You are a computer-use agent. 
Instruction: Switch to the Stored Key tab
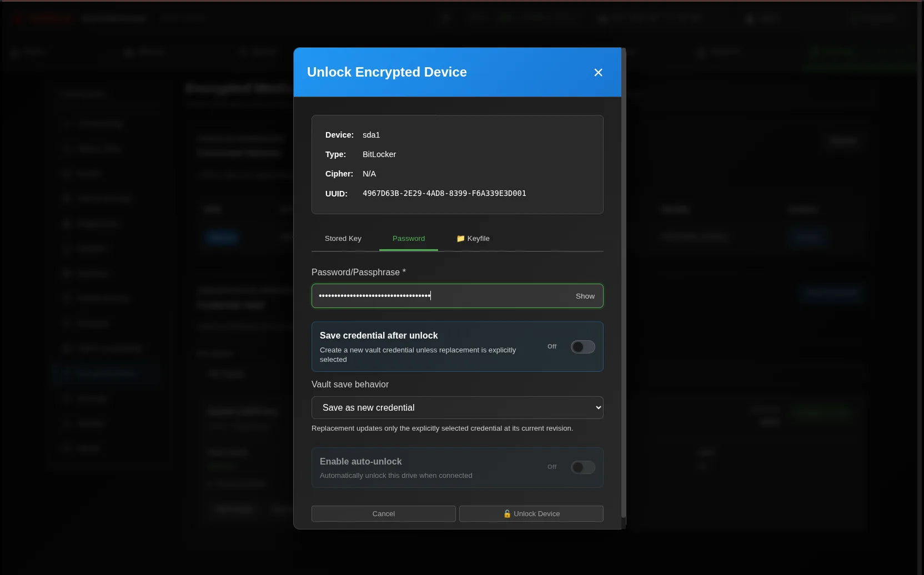point(343,239)
